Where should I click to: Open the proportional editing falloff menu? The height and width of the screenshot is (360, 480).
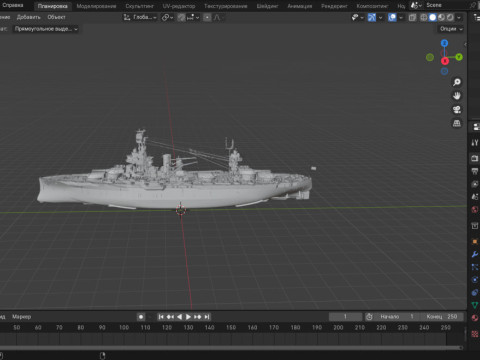(217, 17)
